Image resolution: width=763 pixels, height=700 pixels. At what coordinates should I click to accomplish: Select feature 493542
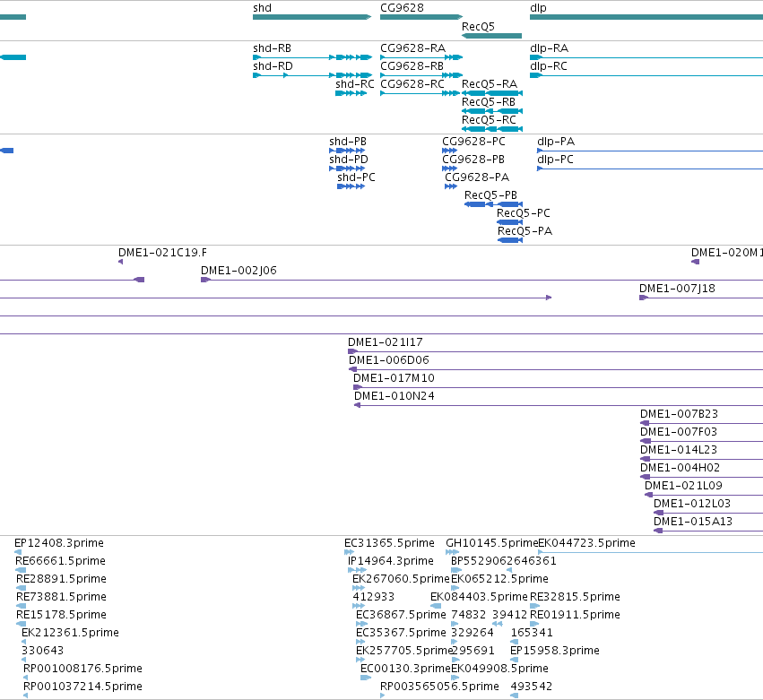(x=515, y=696)
